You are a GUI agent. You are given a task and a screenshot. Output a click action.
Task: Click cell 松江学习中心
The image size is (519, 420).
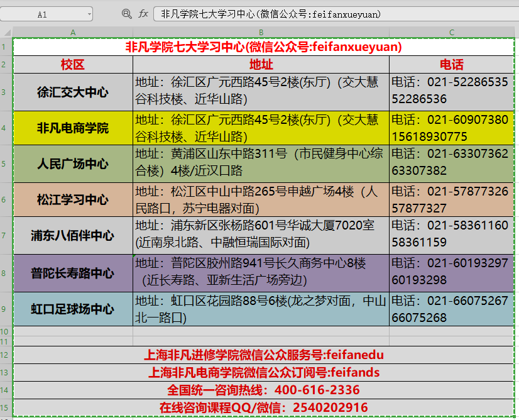(x=73, y=199)
